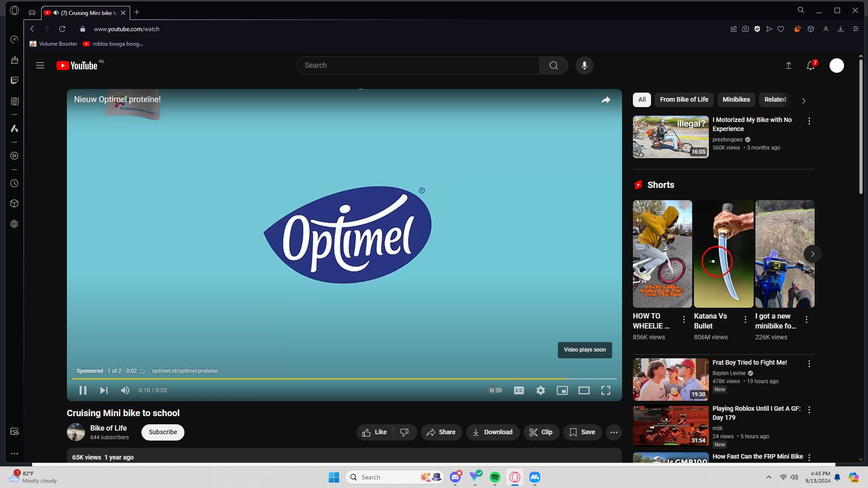Enter full screen mode

(606, 390)
